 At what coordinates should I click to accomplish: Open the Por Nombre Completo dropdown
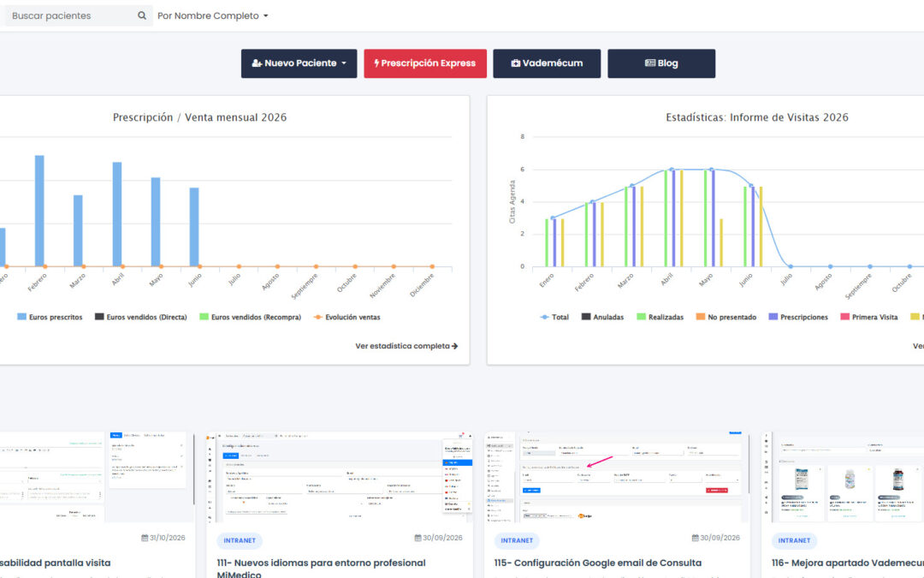tap(213, 16)
